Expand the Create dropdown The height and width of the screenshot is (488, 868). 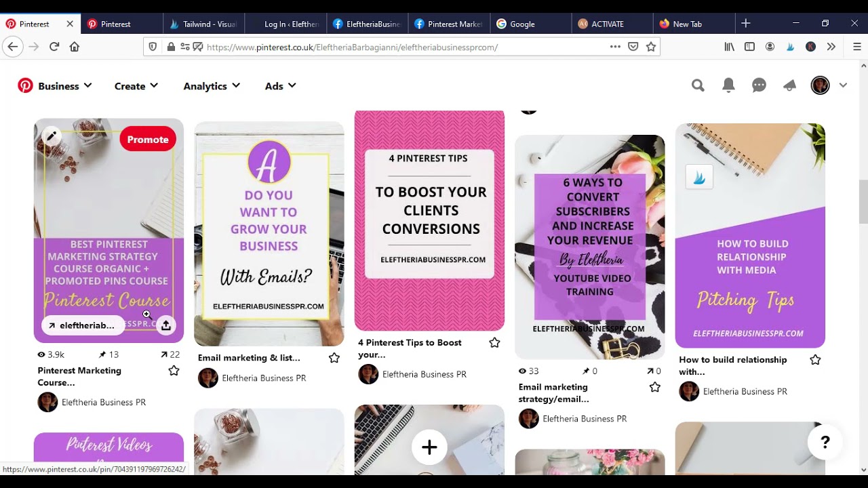(136, 86)
